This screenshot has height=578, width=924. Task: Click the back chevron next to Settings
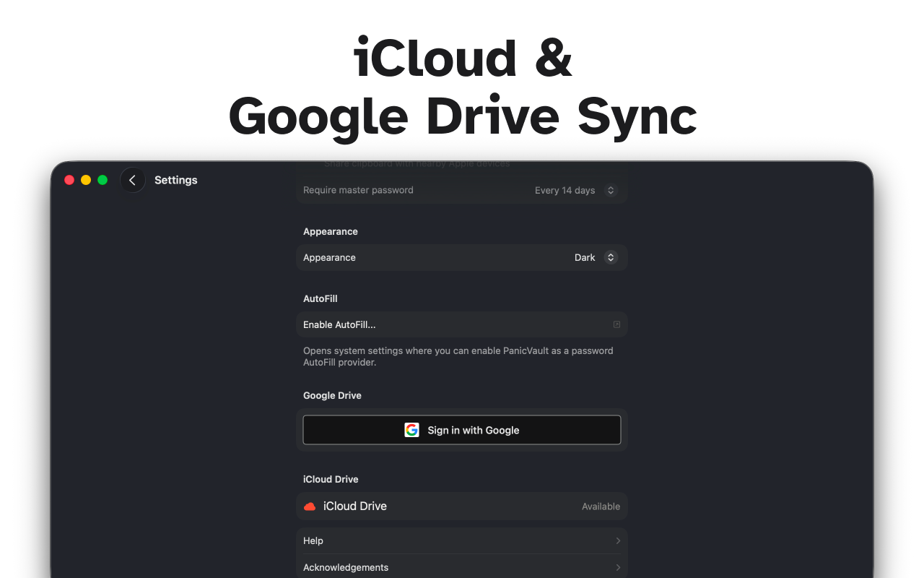point(133,179)
